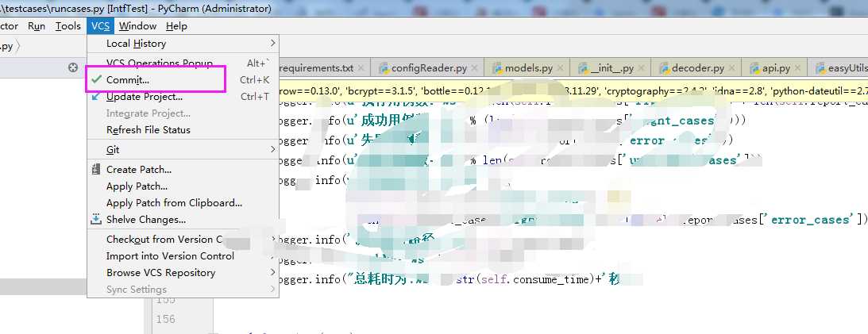Image resolution: width=868 pixels, height=334 pixels.
Task: Close the configReader.py tab
Action: (x=476, y=68)
